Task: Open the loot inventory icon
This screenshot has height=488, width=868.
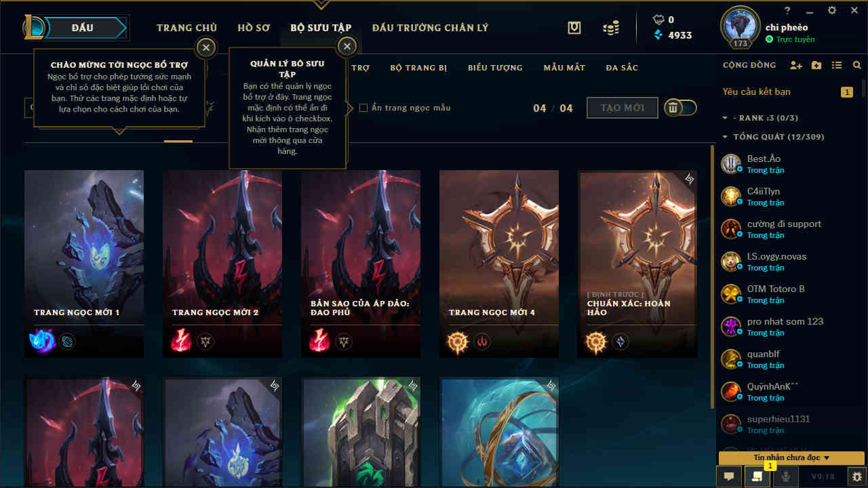Action: pyautogui.click(x=574, y=28)
